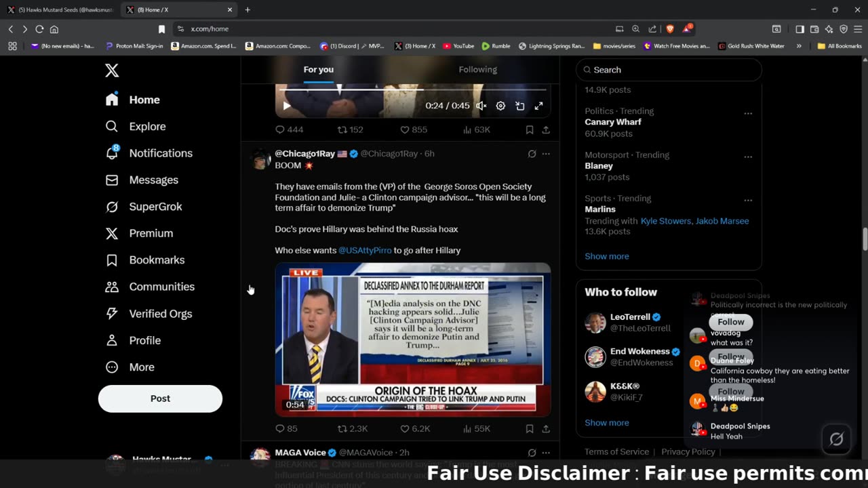The image size is (868, 488).
Task: Open the Rumble bookmark
Action: [x=496, y=46]
